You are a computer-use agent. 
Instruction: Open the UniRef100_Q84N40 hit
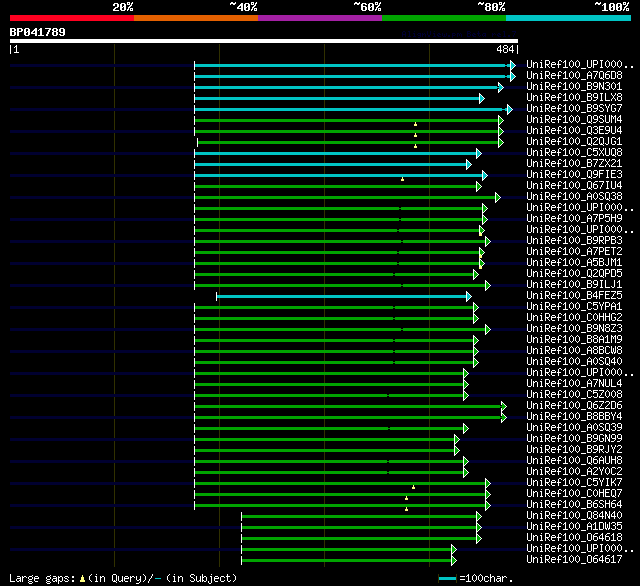(574, 515)
